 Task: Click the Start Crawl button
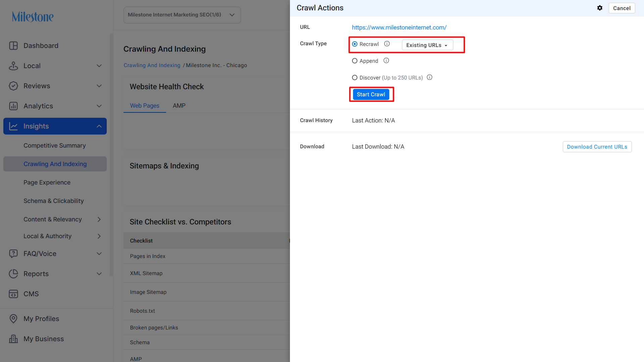[x=371, y=95]
